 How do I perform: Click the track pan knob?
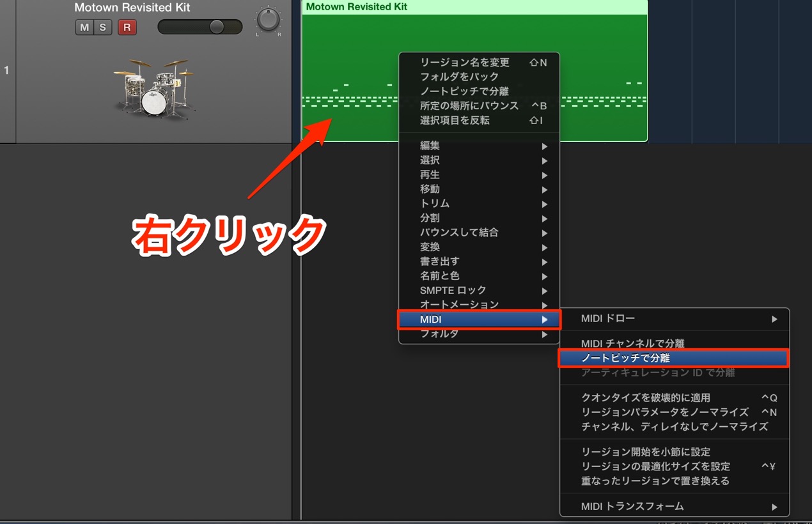[x=268, y=20]
